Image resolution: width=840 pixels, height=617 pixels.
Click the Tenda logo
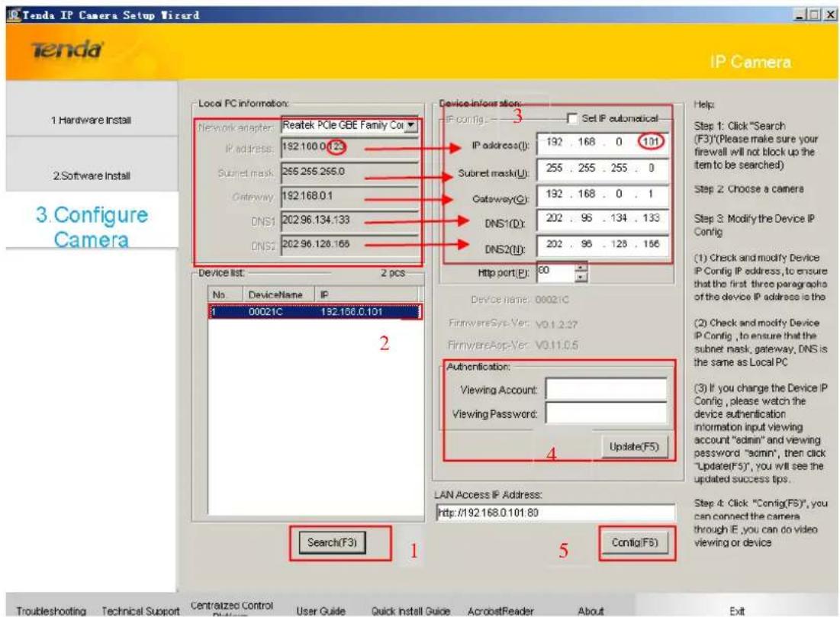coord(66,50)
